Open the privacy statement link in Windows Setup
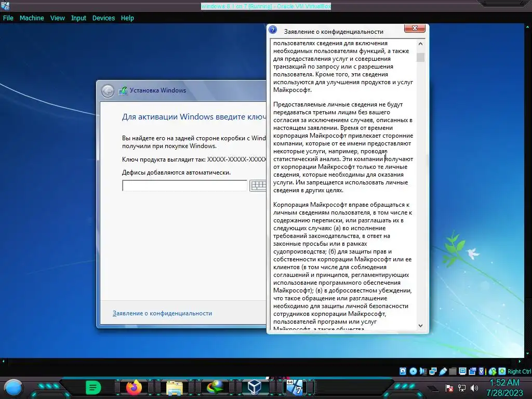The height and width of the screenshot is (399, 532). 162,313
